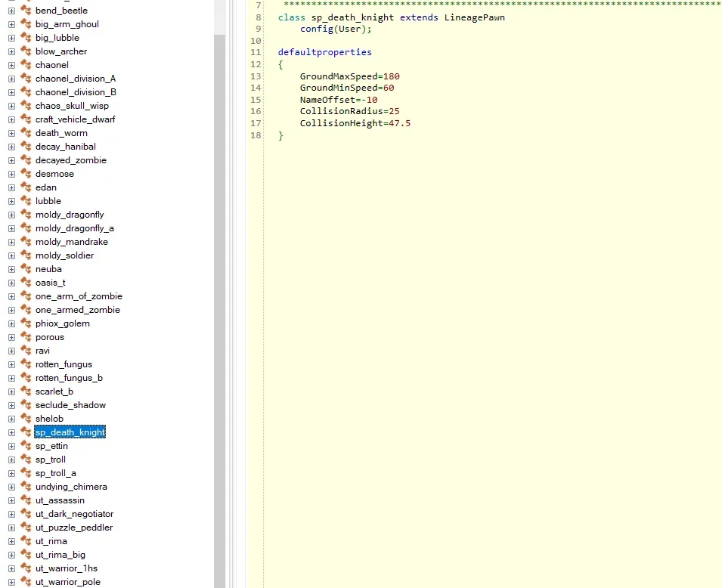Click the class icon next to big_arm_ghoul
The width and height of the screenshot is (722, 588).
26,24
